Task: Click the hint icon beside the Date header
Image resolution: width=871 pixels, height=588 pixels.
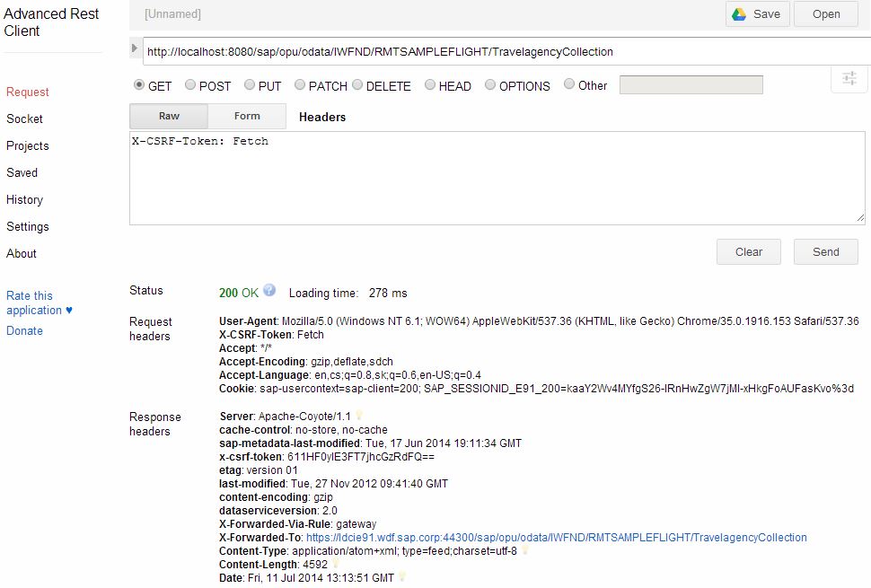Action: click(402, 578)
